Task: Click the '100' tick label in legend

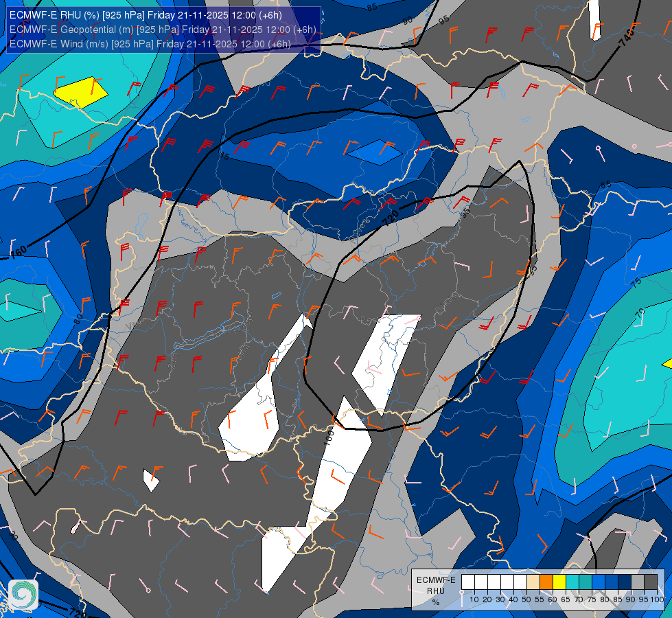Action: (658, 599)
